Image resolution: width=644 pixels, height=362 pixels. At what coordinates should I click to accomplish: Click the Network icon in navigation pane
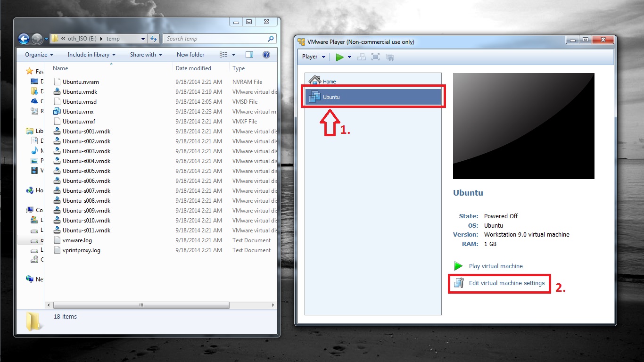click(30, 279)
